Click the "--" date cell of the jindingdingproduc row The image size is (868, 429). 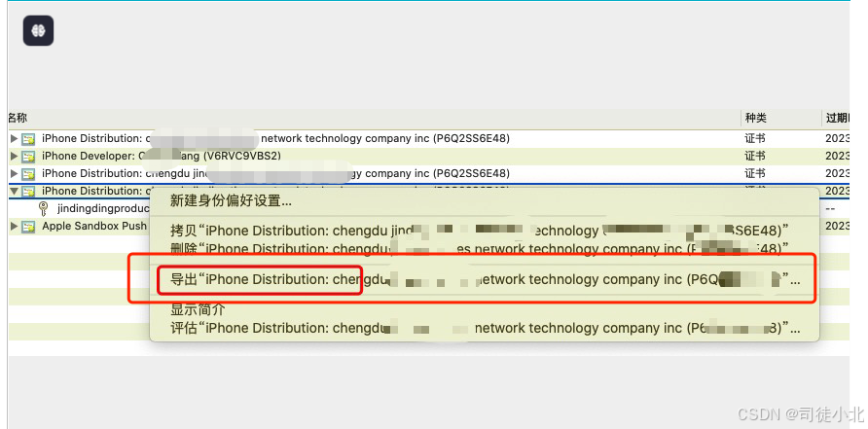tap(830, 209)
